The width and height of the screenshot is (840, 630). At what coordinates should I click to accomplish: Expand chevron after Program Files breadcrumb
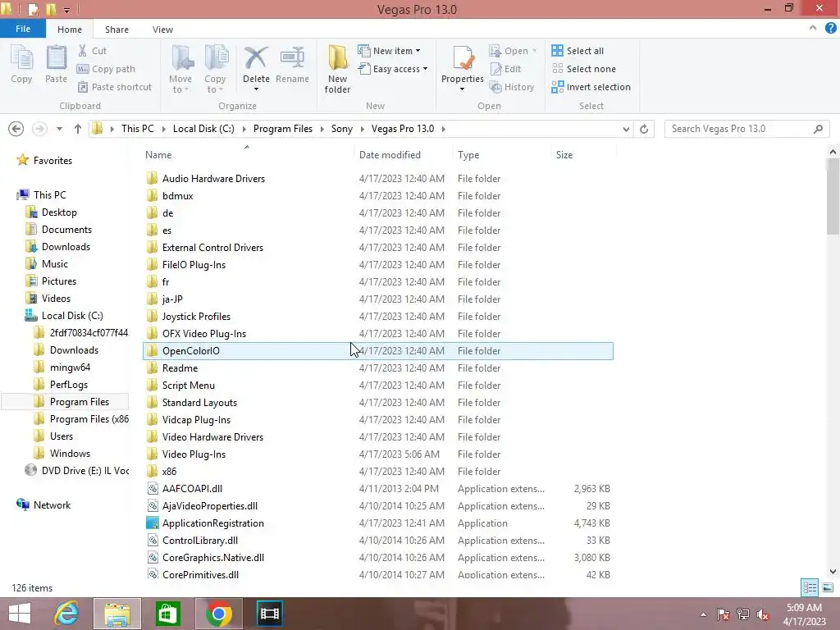(x=322, y=129)
